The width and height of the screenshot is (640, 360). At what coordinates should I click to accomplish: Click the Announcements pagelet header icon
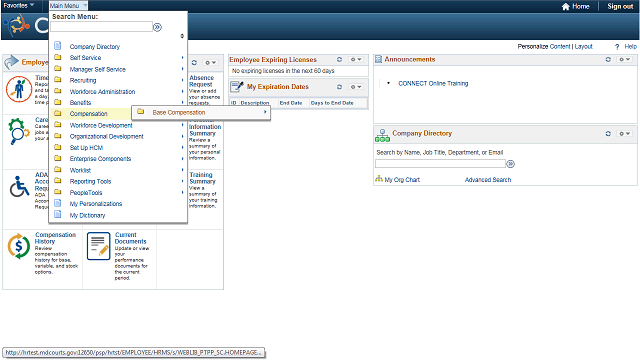378,60
